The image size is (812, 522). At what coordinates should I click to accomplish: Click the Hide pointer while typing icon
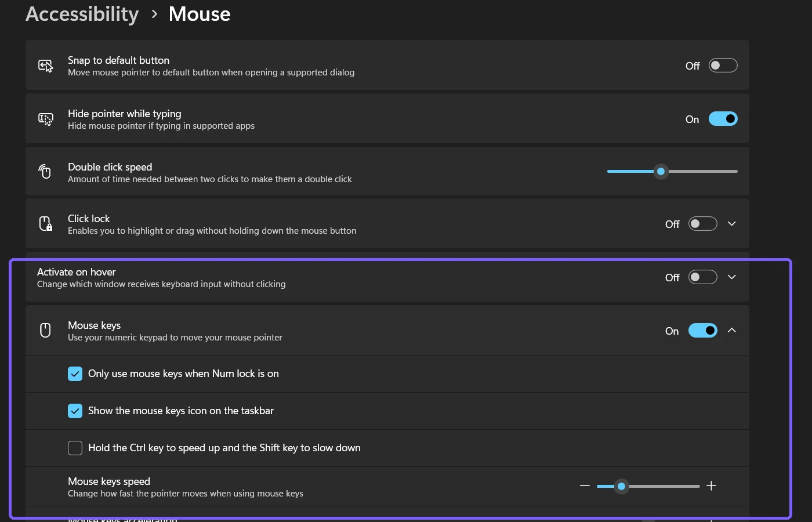pyautogui.click(x=46, y=119)
